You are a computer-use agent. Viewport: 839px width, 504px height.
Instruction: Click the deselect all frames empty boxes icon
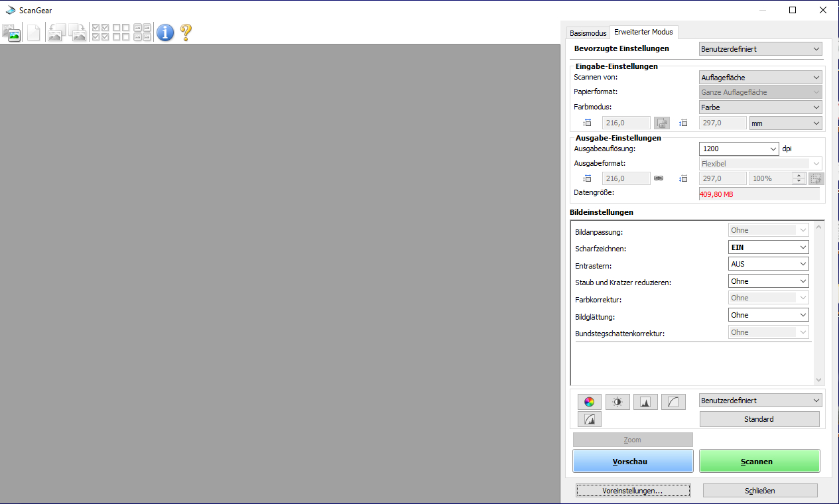point(121,32)
